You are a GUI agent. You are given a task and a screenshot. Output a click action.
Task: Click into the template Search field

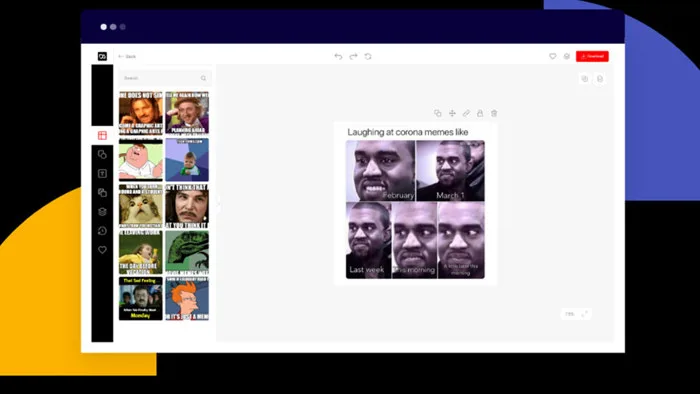[x=165, y=78]
